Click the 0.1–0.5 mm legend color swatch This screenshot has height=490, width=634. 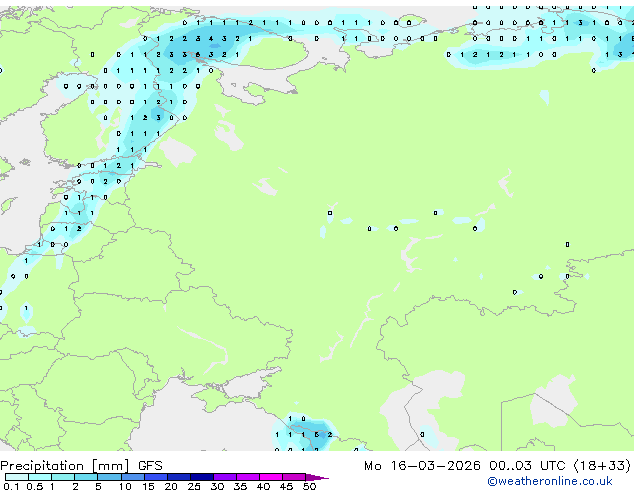click(17, 477)
